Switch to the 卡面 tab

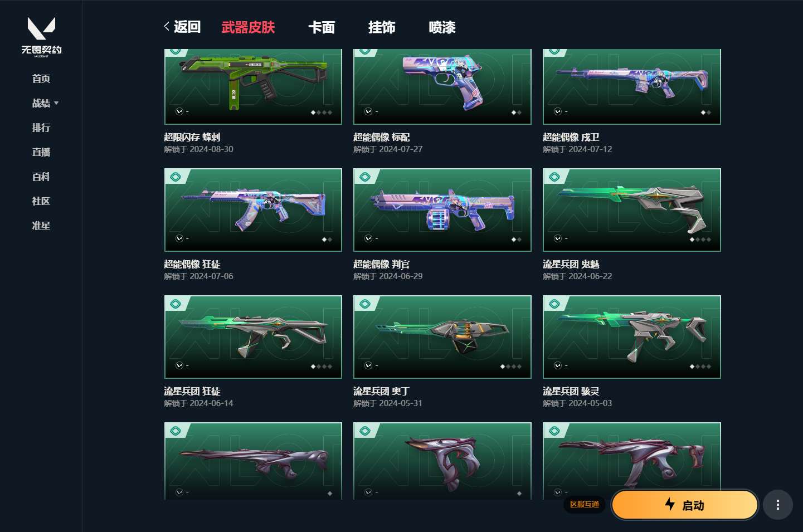click(x=322, y=27)
